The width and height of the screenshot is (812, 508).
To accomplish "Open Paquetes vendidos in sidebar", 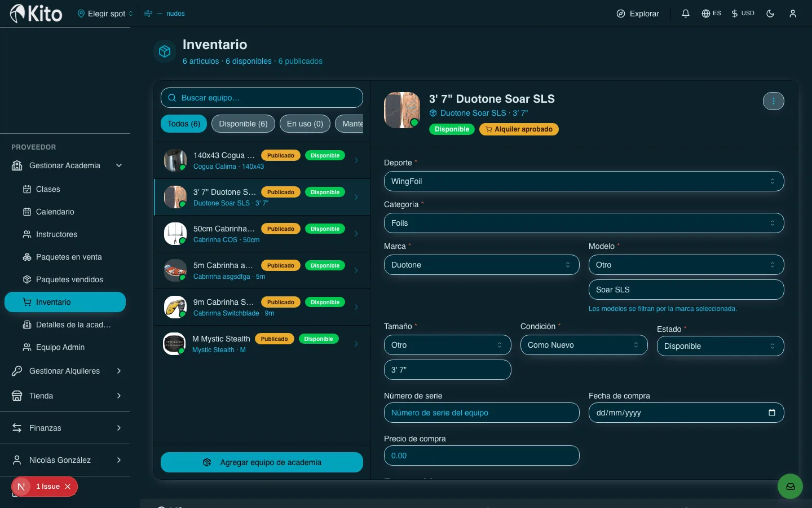I will pos(69,279).
